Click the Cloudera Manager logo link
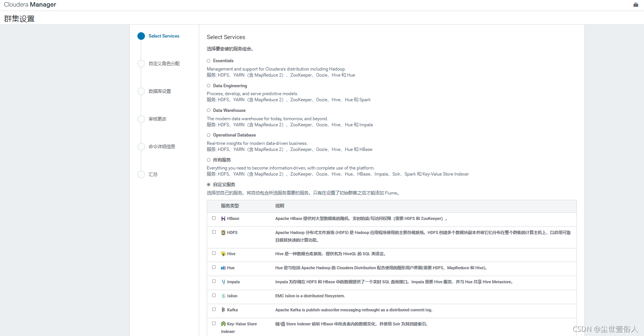644x336 pixels. pyautogui.click(x=30, y=5)
